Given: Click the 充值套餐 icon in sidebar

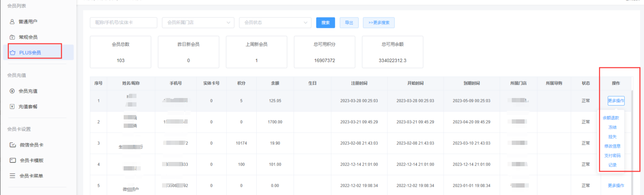Looking at the screenshot, I should [12, 107].
